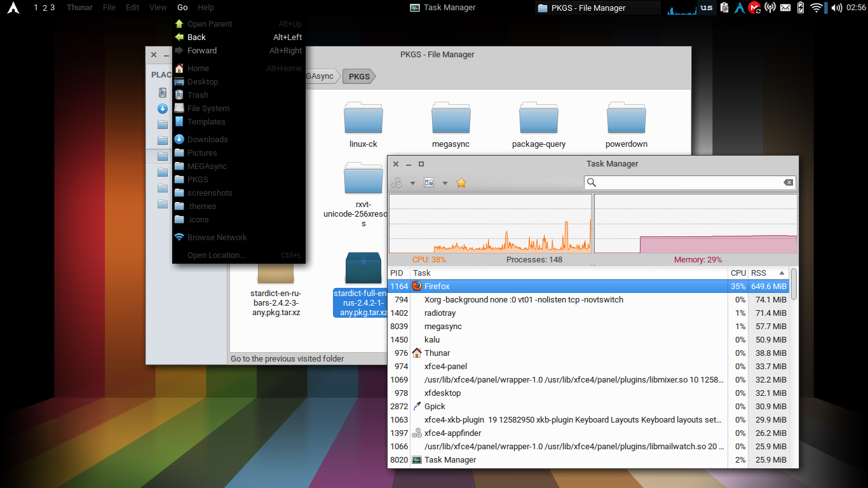Select the kalu process row
Image resolution: width=868 pixels, height=488 pixels.
588,340
